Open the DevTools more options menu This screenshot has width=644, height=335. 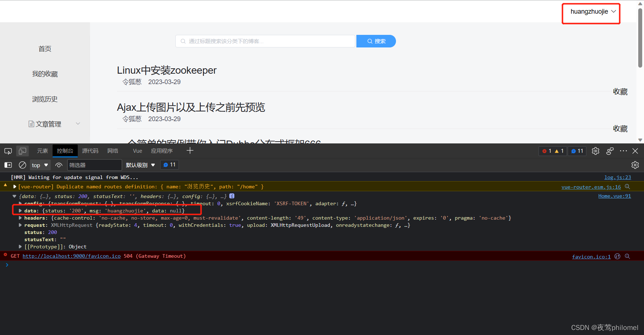pos(623,151)
